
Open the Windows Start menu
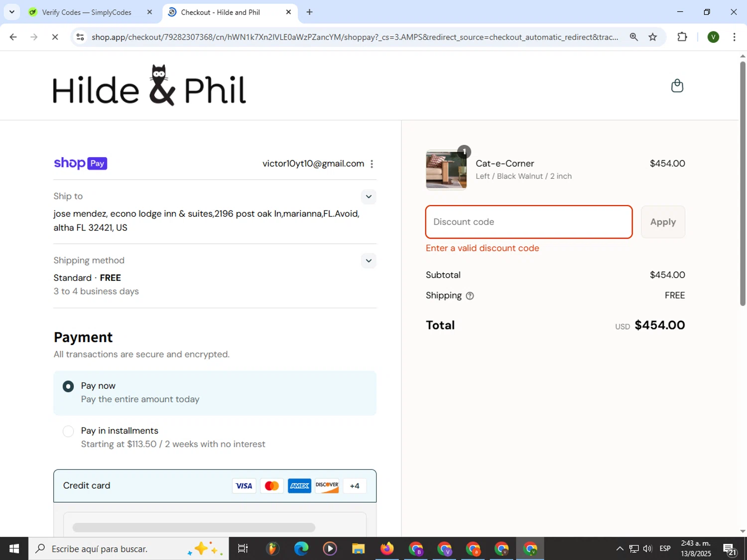pos(14,549)
